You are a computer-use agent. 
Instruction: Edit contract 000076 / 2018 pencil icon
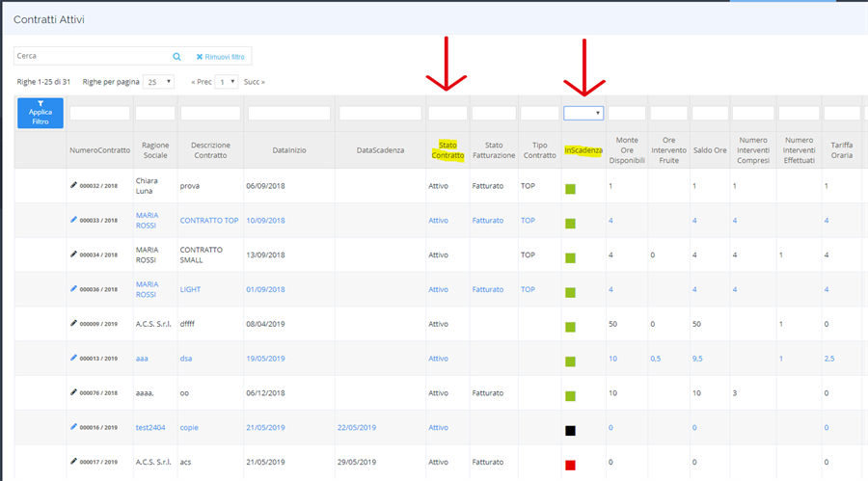tap(73, 392)
